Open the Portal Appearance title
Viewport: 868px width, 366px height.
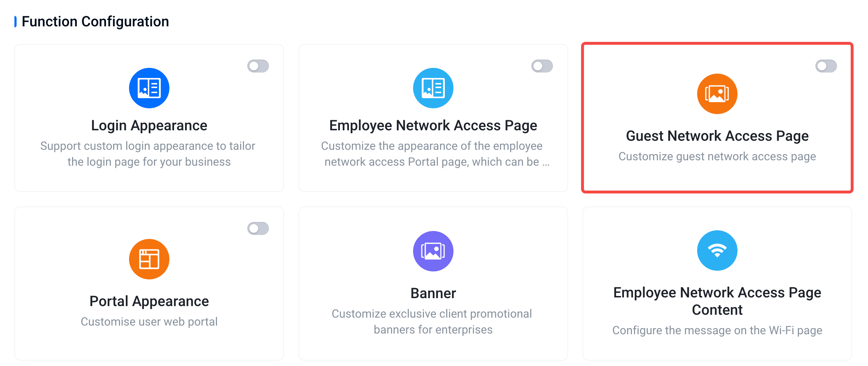click(x=149, y=301)
